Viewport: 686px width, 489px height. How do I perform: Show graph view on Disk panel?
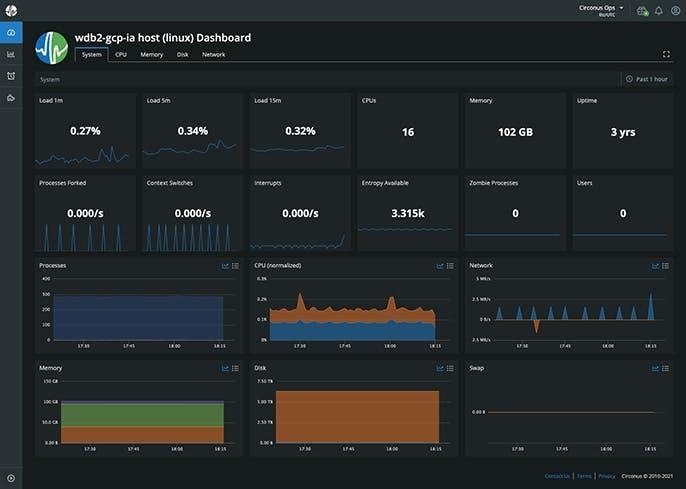pos(440,368)
